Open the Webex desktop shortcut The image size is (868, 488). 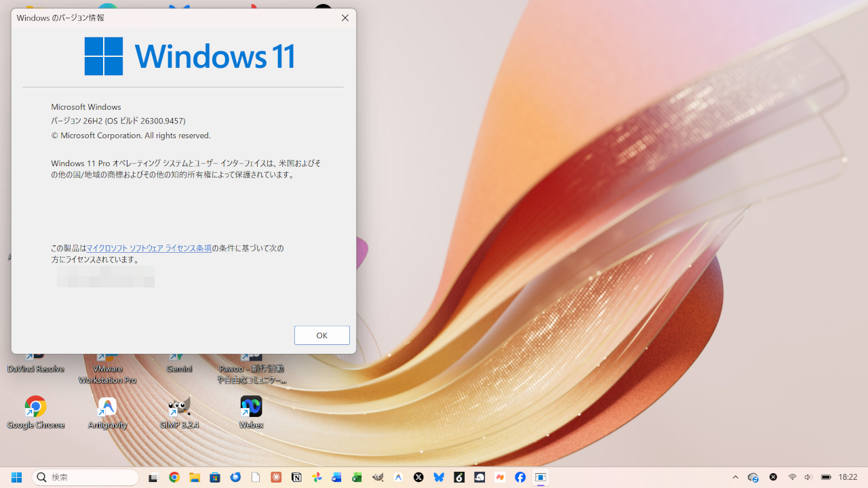coord(251,412)
